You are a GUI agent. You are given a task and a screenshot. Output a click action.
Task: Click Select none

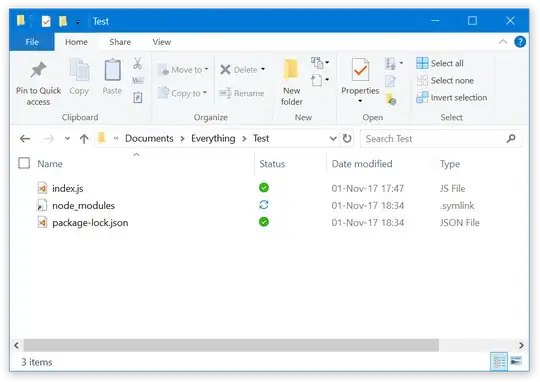tap(445, 81)
